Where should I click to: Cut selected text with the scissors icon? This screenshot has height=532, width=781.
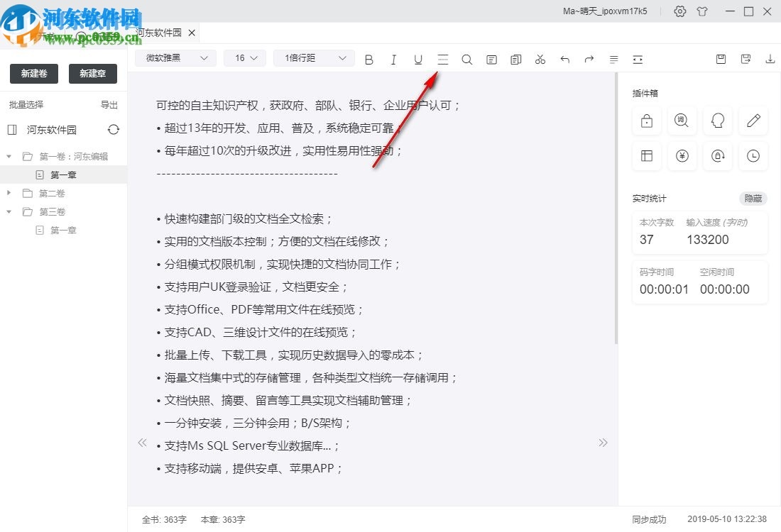(x=540, y=60)
